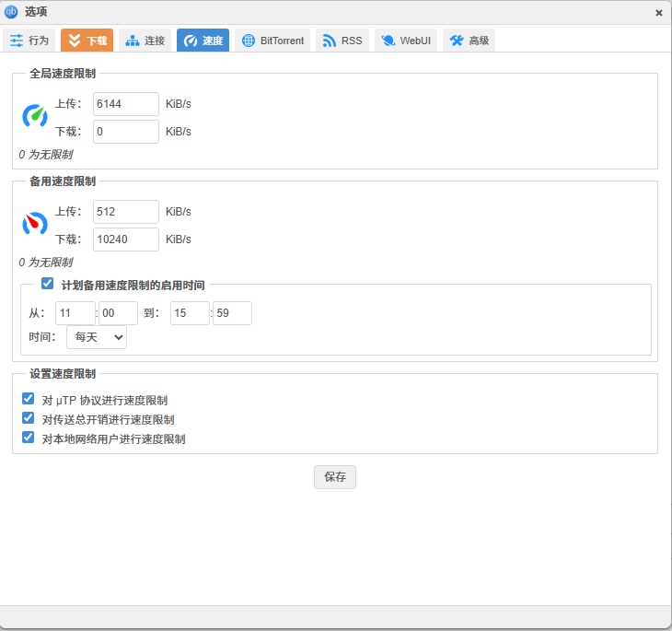
Task: Toggle 计划备用速度限制的启用时间 checkbox
Action: pos(48,284)
